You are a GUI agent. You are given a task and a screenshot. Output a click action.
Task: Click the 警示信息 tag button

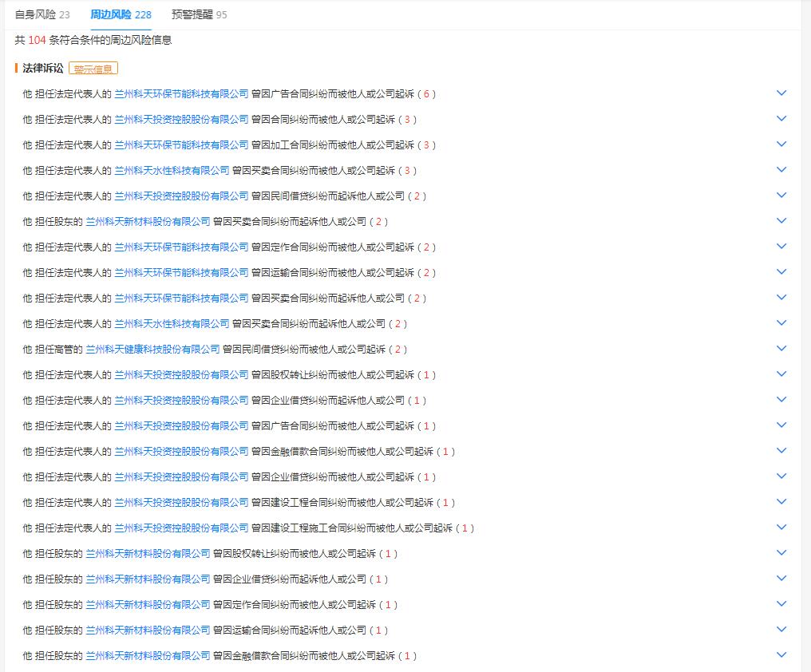tap(93, 69)
